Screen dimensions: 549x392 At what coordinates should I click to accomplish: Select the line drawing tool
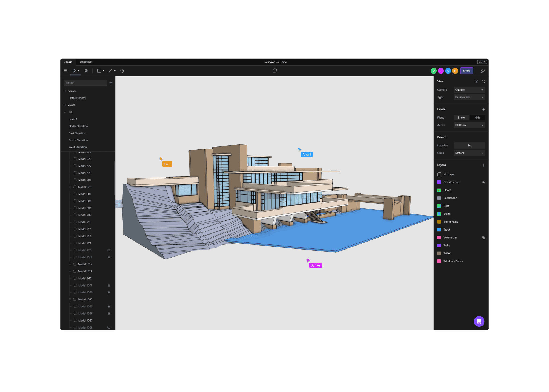[110, 71]
